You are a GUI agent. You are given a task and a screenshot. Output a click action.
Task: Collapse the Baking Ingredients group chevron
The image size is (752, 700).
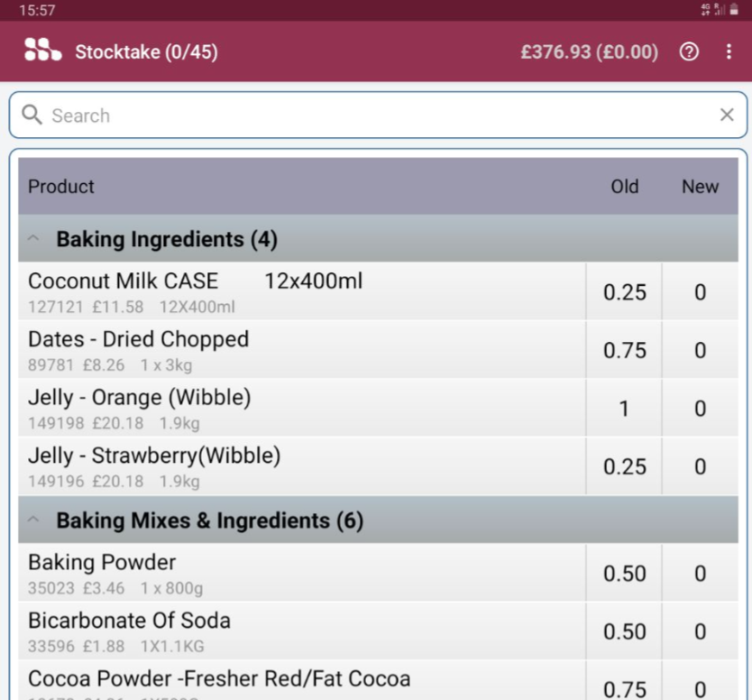click(x=33, y=239)
